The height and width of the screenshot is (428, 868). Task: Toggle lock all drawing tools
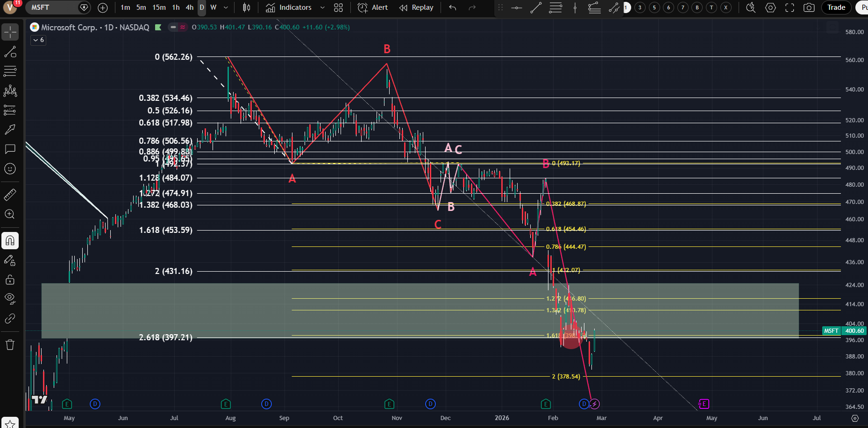[10, 280]
